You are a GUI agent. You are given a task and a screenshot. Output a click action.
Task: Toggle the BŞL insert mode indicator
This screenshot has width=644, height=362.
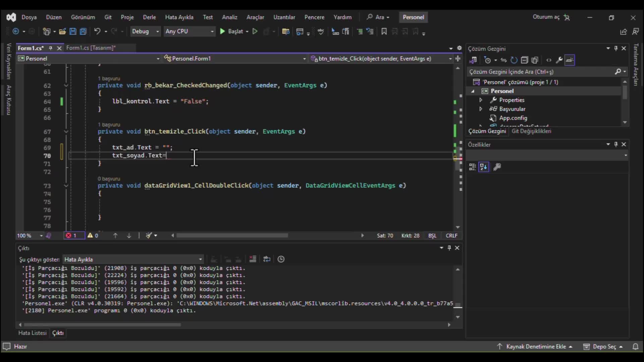tap(432, 236)
